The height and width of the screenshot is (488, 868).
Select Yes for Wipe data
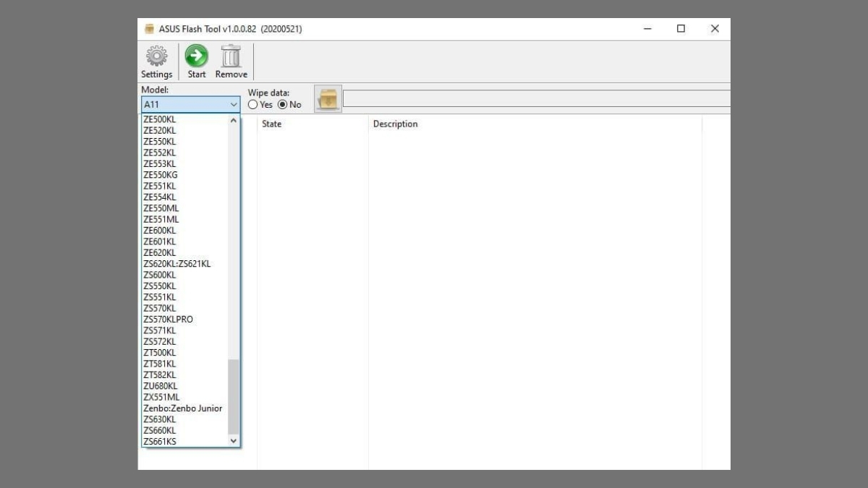(253, 105)
